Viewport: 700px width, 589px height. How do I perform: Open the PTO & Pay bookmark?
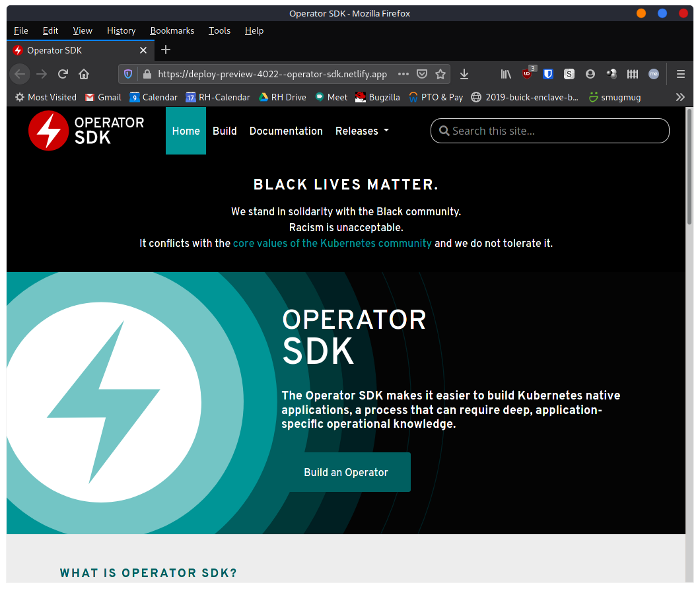(x=436, y=97)
